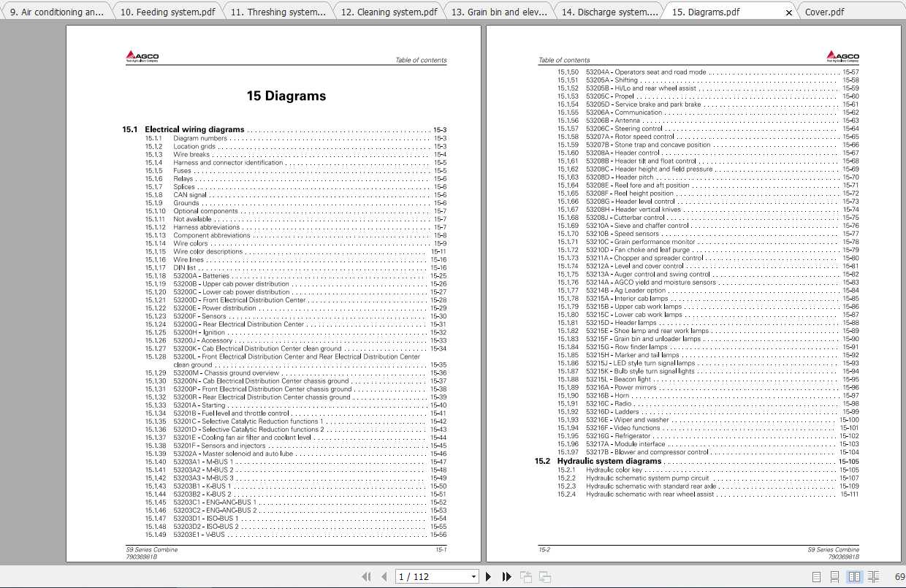Open the 53200F - Sensors entry
The image size is (906, 588).
[199, 316]
